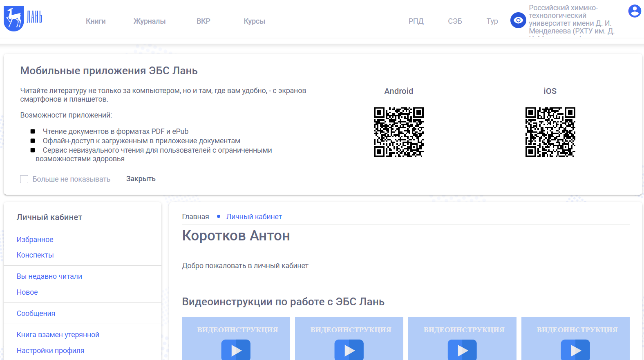Image resolution: width=644 pixels, height=360 pixels.
Task: Click "Возможности приложений:" text
Action: [x=66, y=115]
